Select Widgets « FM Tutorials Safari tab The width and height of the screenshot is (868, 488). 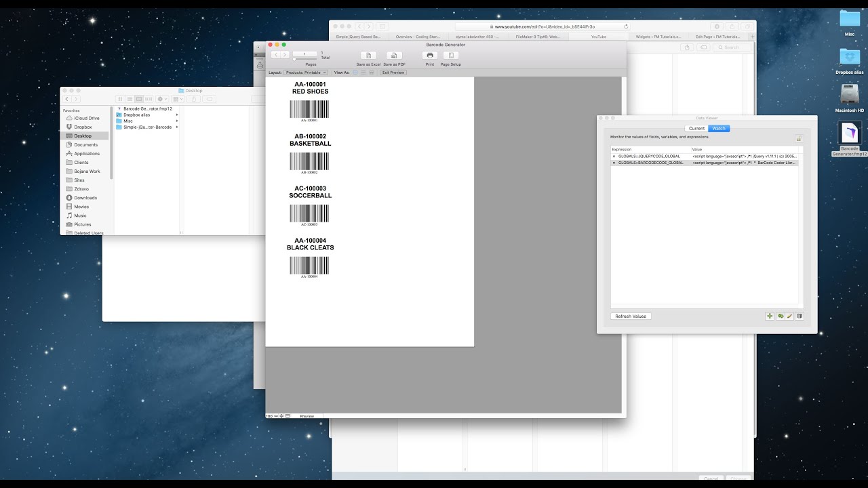pyautogui.click(x=658, y=37)
